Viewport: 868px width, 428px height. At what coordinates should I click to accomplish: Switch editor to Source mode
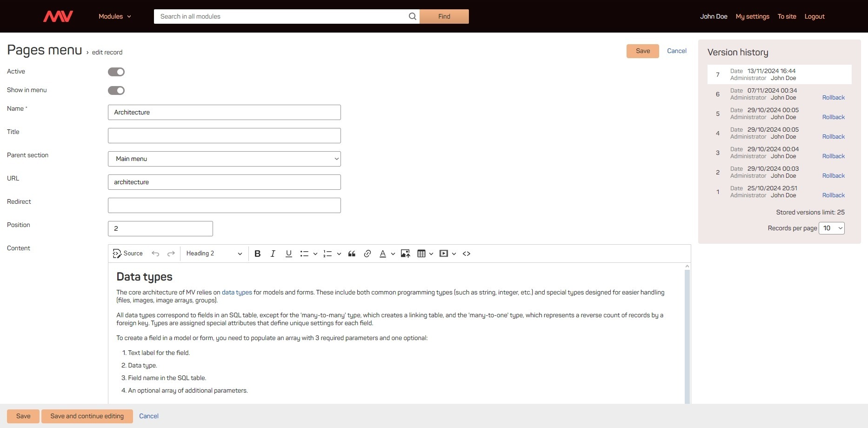128,254
